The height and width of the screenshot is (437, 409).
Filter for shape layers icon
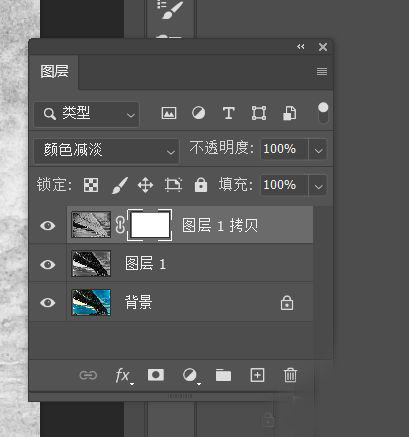click(x=259, y=113)
